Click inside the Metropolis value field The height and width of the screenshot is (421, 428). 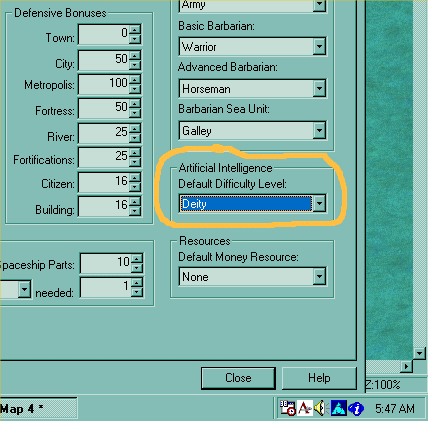click(104, 84)
